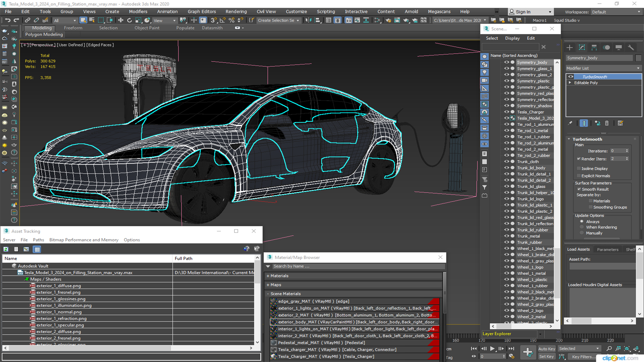Viewport: 644px width, 362px height.
Task: Click the Iterations spinner arrows
Action: click(x=627, y=151)
